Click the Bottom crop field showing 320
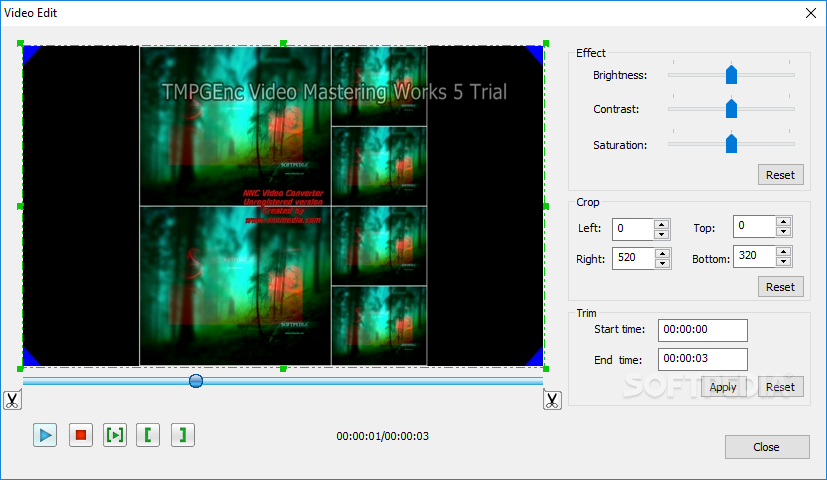 (755, 256)
